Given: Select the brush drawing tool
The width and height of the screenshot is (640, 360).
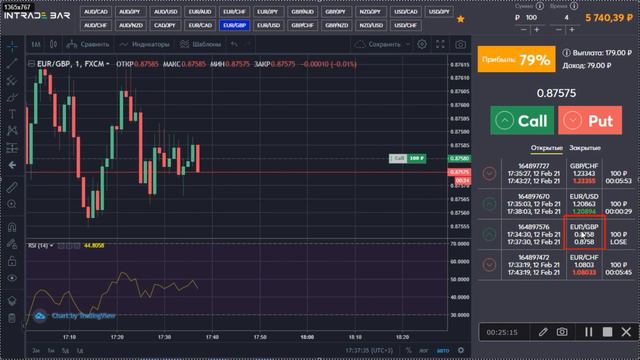Looking at the screenshot, I should click(12, 97).
